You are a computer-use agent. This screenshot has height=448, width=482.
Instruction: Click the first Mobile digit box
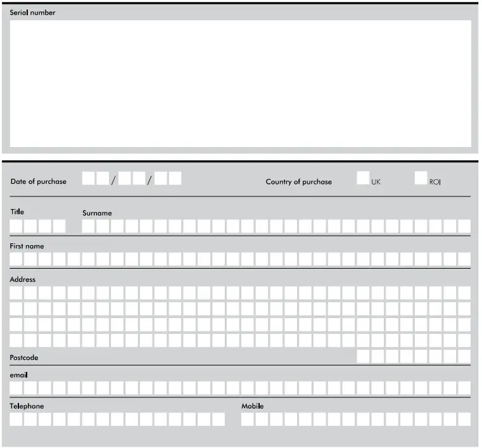248,419
